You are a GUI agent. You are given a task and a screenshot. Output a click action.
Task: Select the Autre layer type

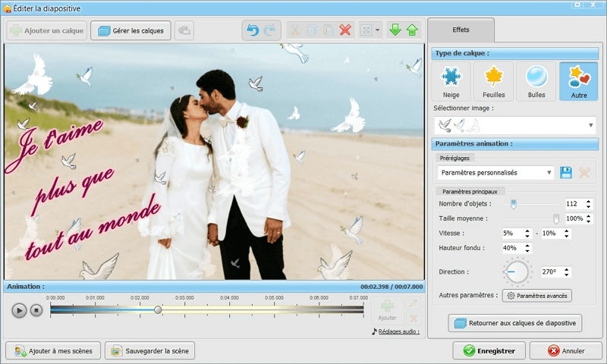click(579, 82)
